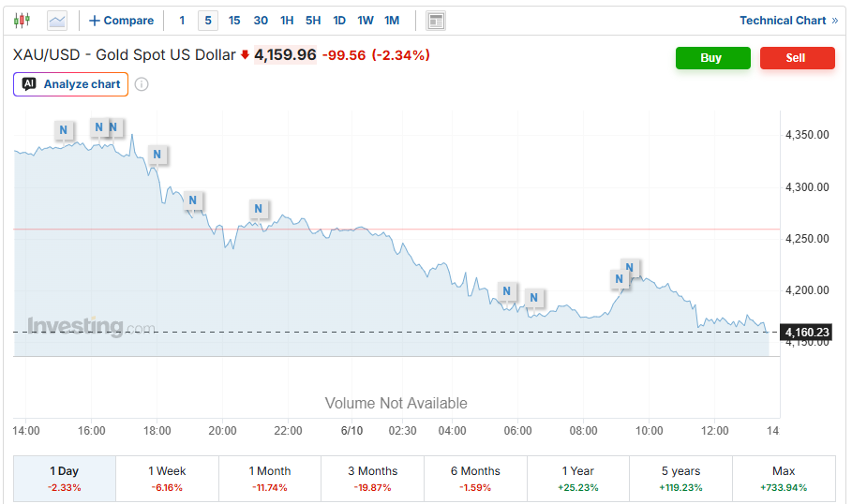This screenshot has height=504, width=852.
Task: Open the news marker just after 06:00
Action: pos(533,298)
